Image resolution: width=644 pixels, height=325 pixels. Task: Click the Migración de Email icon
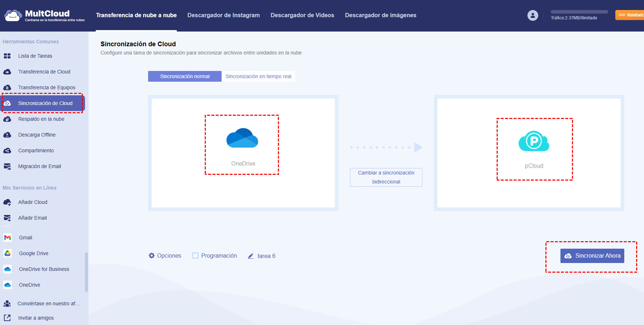[x=7, y=166]
